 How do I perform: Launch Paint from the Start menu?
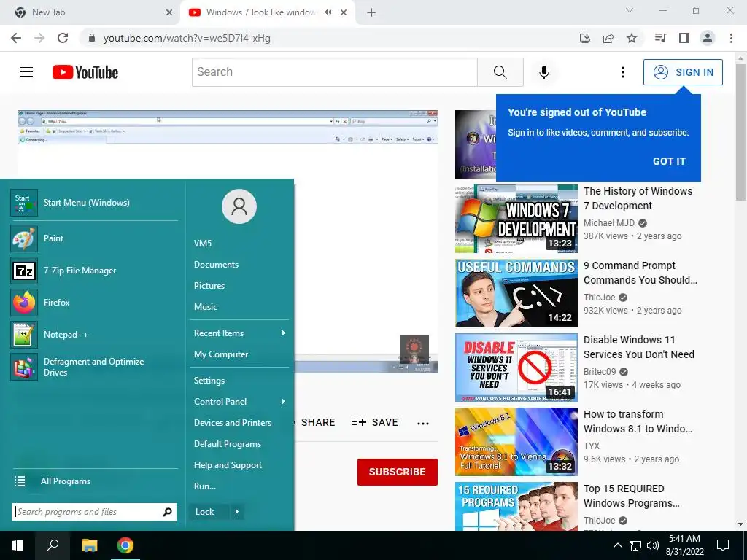click(94, 238)
